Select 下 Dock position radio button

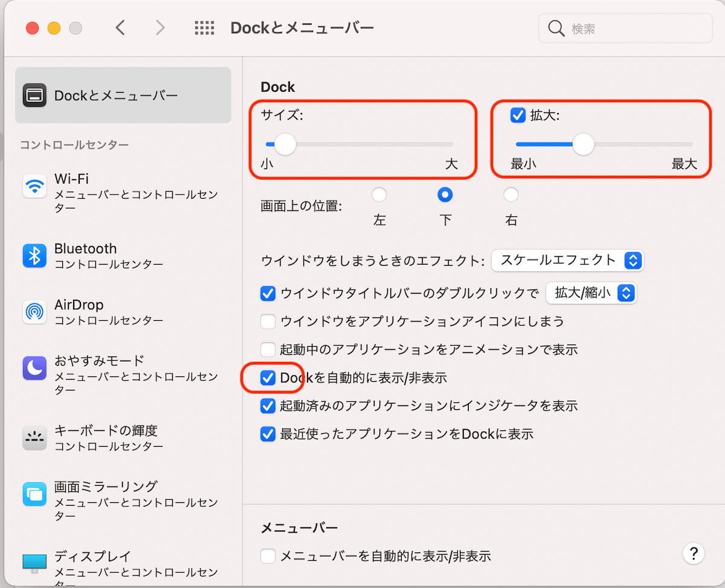point(445,195)
